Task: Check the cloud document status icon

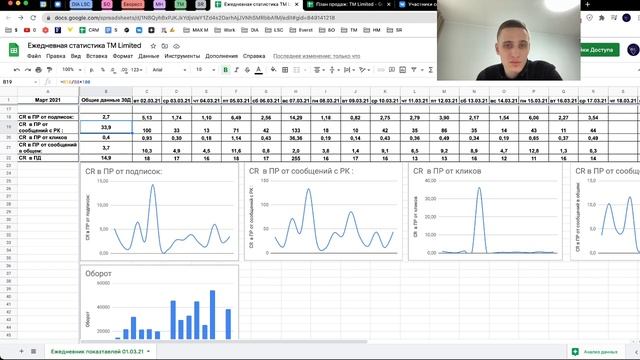Action: click(x=176, y=46)
